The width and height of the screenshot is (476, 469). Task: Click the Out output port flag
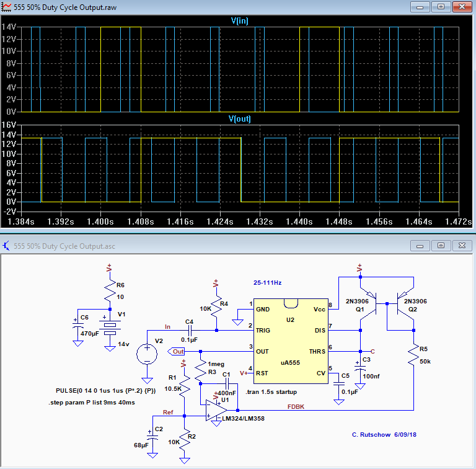(x=176, y=352)
